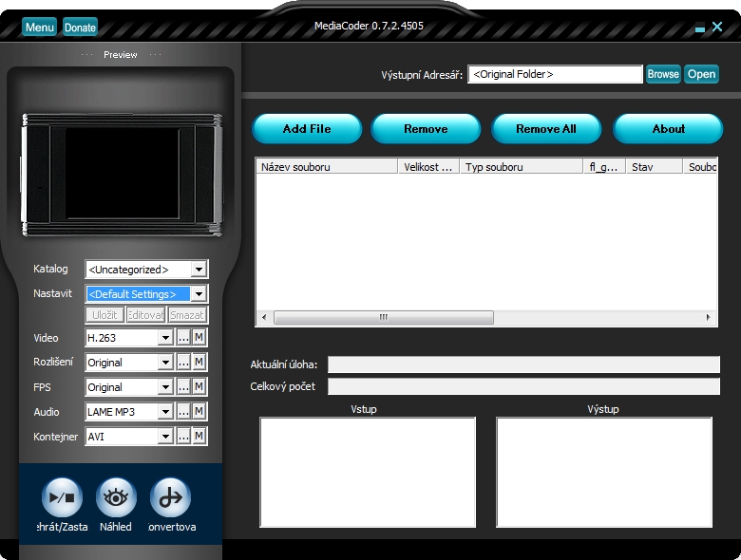The width and height of the screenshot is (741, 560).
Task: Focus the Výstupní Adresář input field
Action: coord(556,74)
